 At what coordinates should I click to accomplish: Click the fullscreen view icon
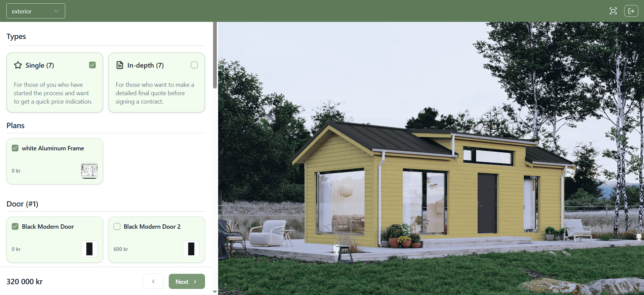pos(613,11)
